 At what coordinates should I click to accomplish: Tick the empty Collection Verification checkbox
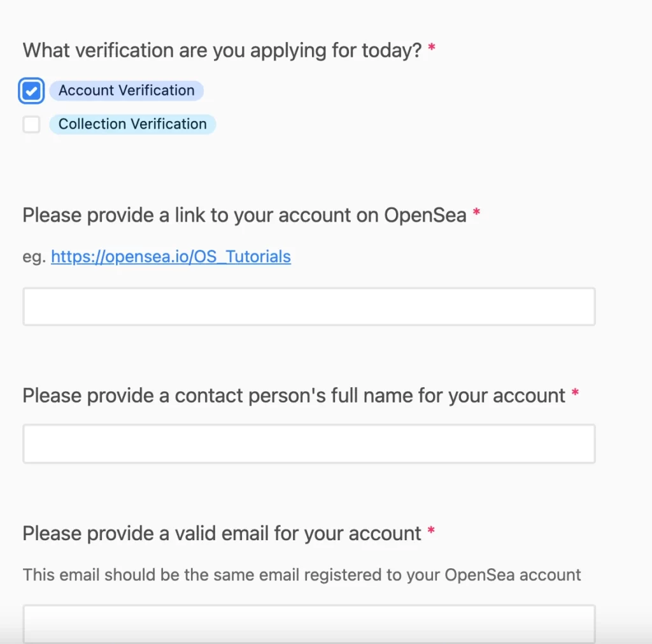point(32,124)
